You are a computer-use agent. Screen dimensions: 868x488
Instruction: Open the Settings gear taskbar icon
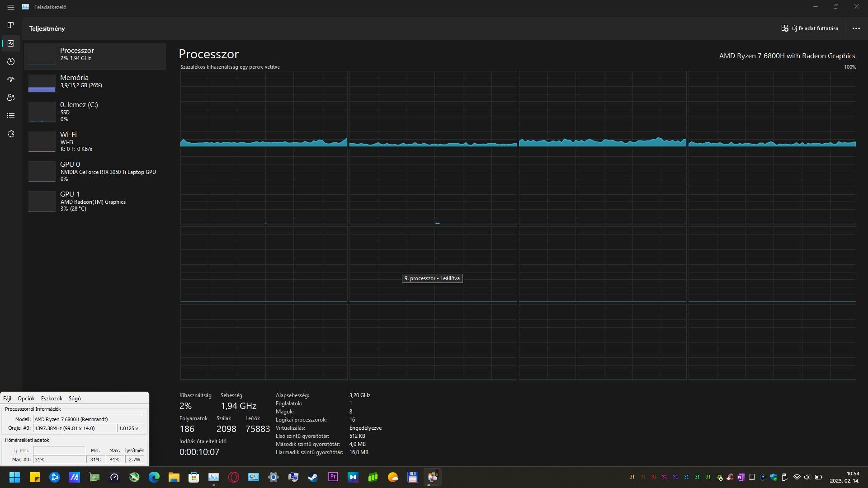274,477
